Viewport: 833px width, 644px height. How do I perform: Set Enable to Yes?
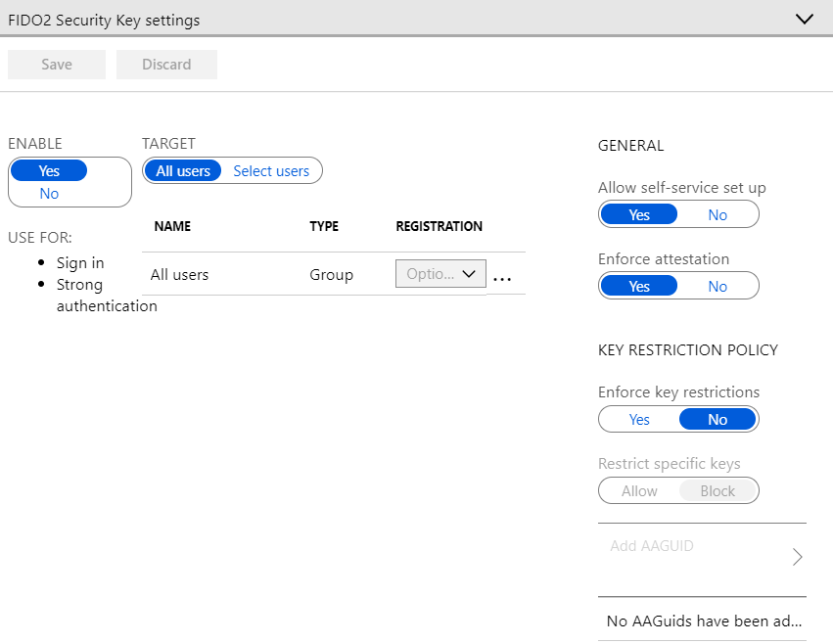tap(49, 170)
